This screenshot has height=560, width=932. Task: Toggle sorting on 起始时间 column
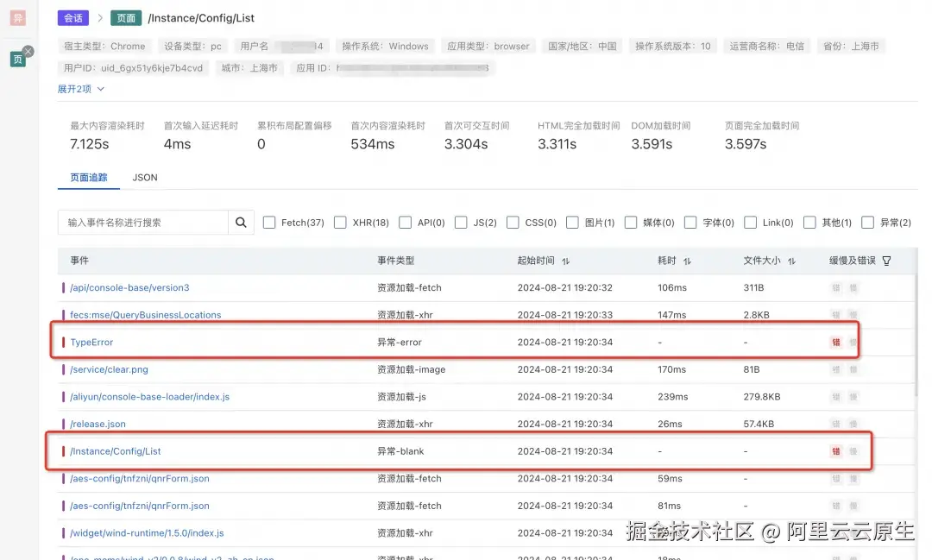(x=566, y=260)
